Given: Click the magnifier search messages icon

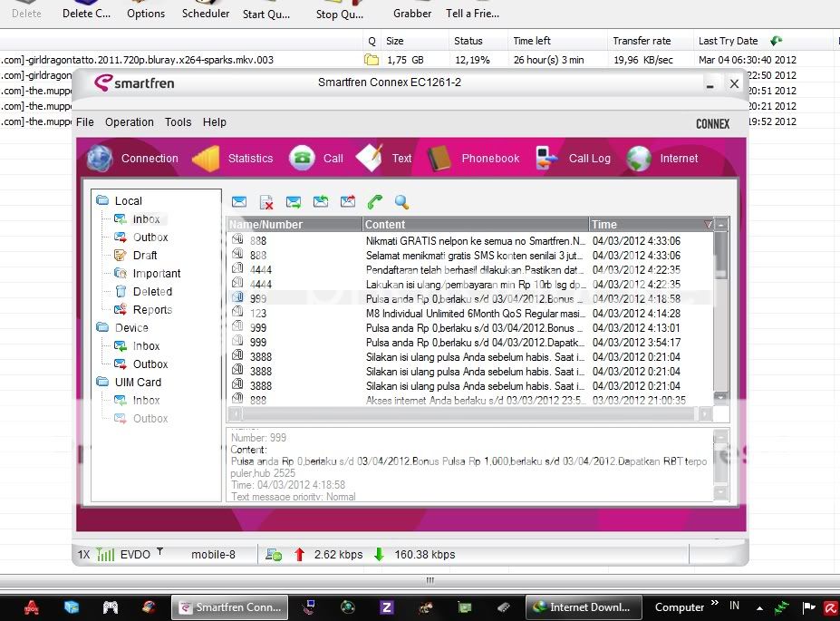Looking at the screenshot, I should click(401, 202).
